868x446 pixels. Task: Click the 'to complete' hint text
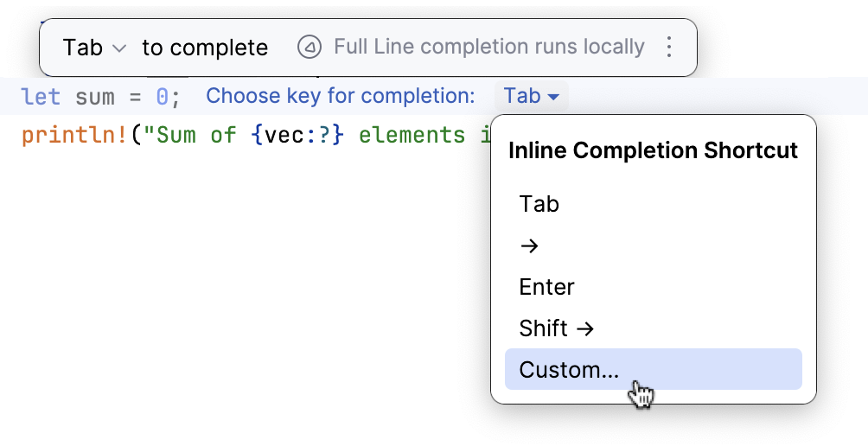pyautogui.click(x=205, y=48)
